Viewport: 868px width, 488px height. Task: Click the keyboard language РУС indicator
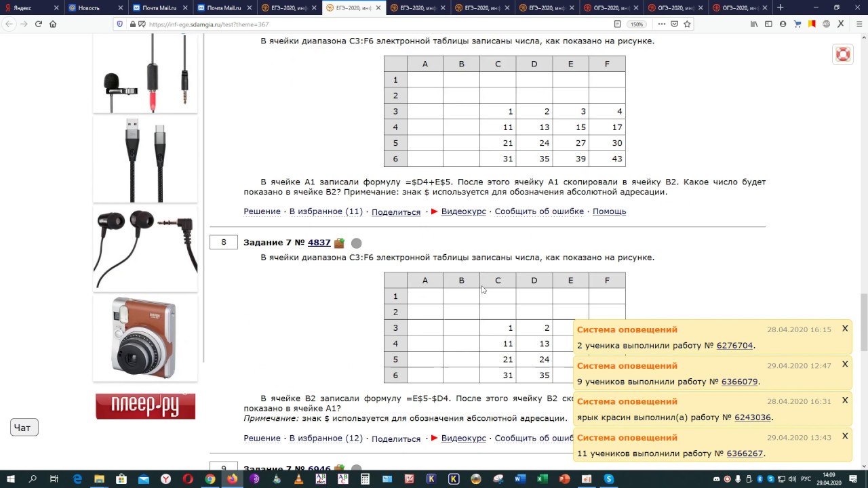tap(806, 479)
